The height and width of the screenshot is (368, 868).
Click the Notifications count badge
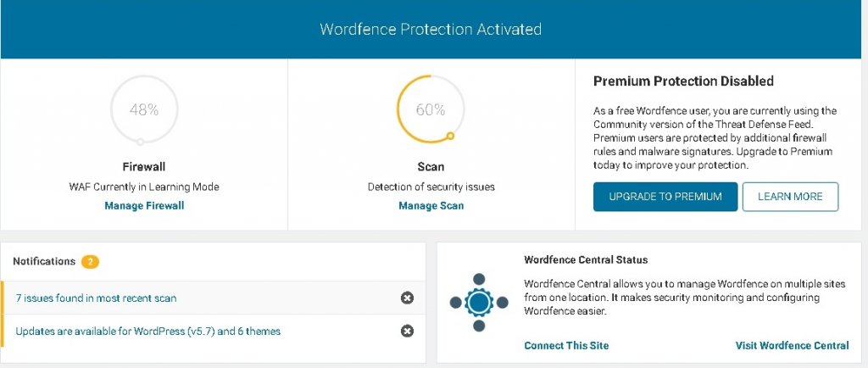click(90, 261)
